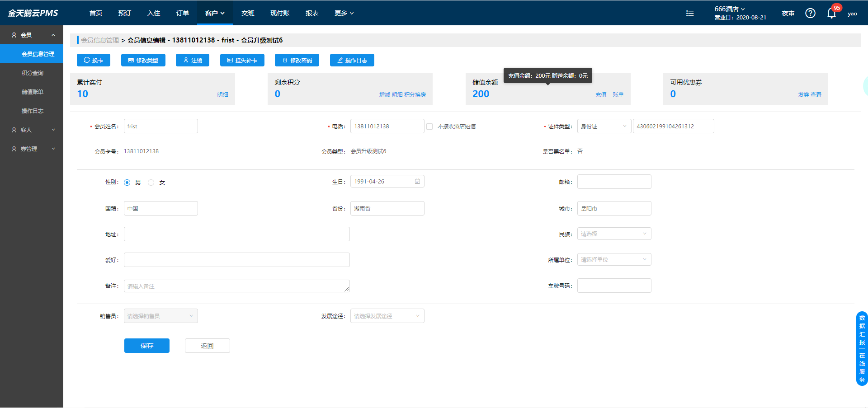This screenshot has width=868, height=408.
Task: Expand the 客人 sidebar section
Action: 32,130
